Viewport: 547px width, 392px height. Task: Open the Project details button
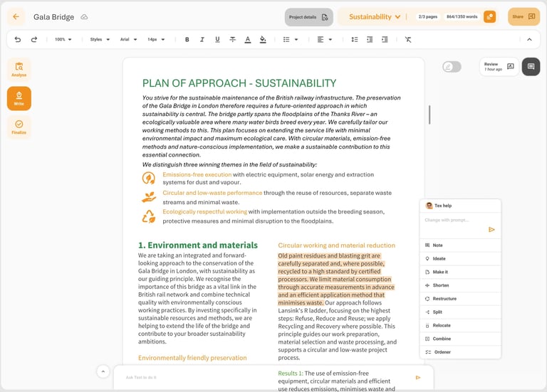pos(308,17)
